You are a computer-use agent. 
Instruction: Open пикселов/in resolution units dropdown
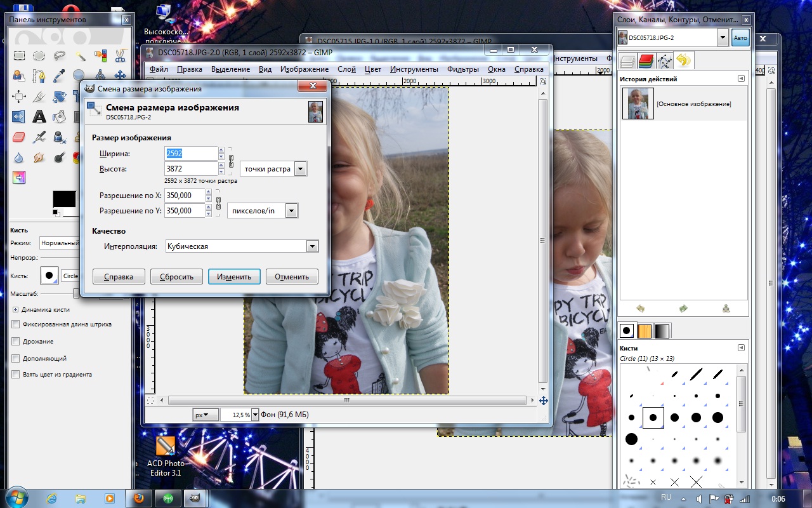tap(263, 211)
